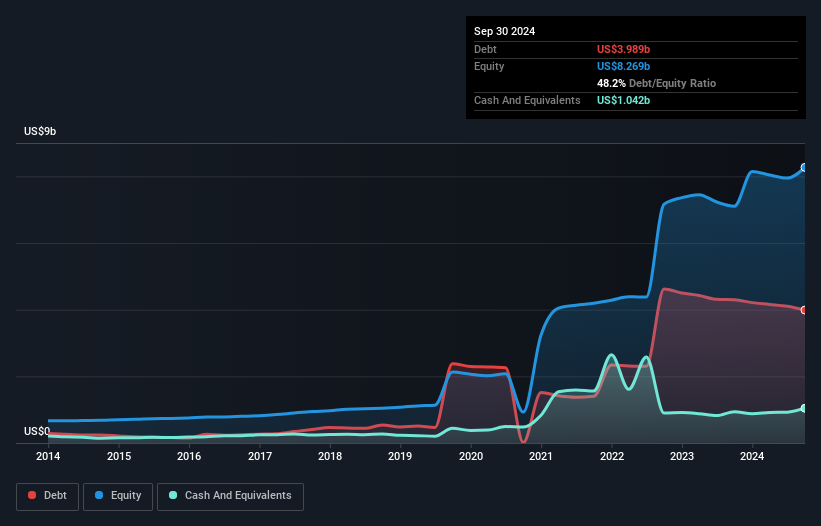The height and width of the screenshot is (526, 821).
Task: Click the US$8.269b equity value
Action: coord(623,66)
